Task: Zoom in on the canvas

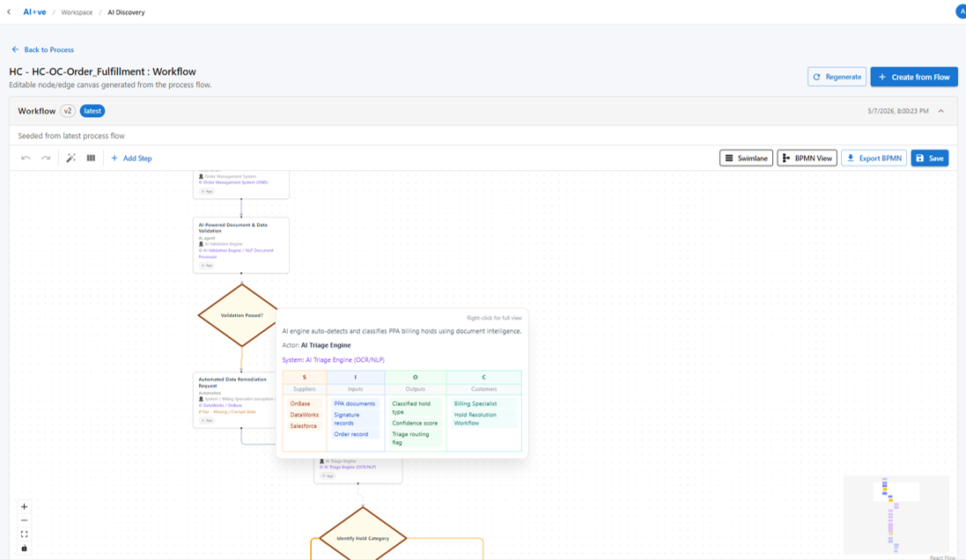Action: [x=24, y=506]
